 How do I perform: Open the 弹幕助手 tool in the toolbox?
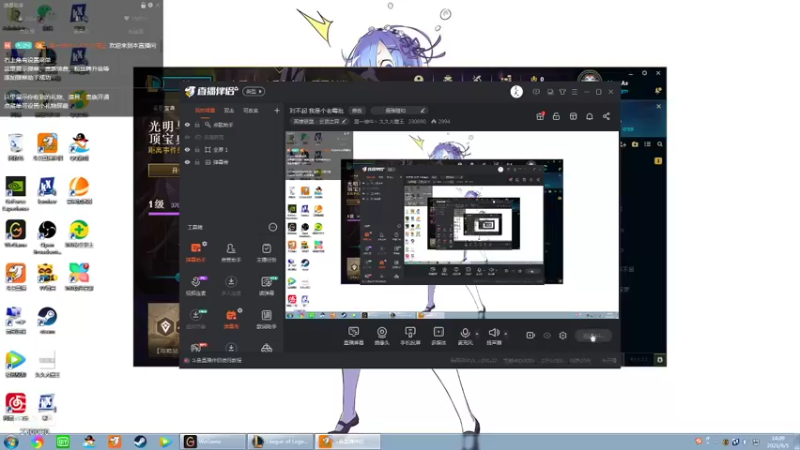[x=196, y=253]
